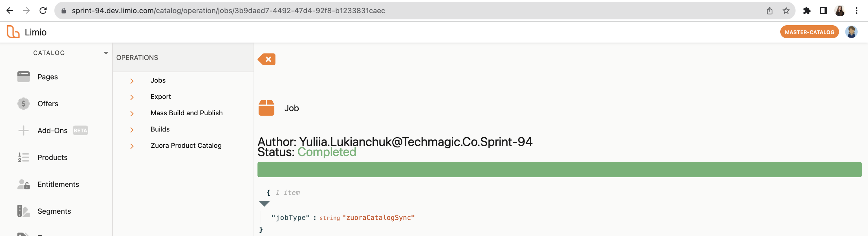Click the Limio logo icon
The height and width of the screenshot is (236, 868).
[x=13, y=32]
